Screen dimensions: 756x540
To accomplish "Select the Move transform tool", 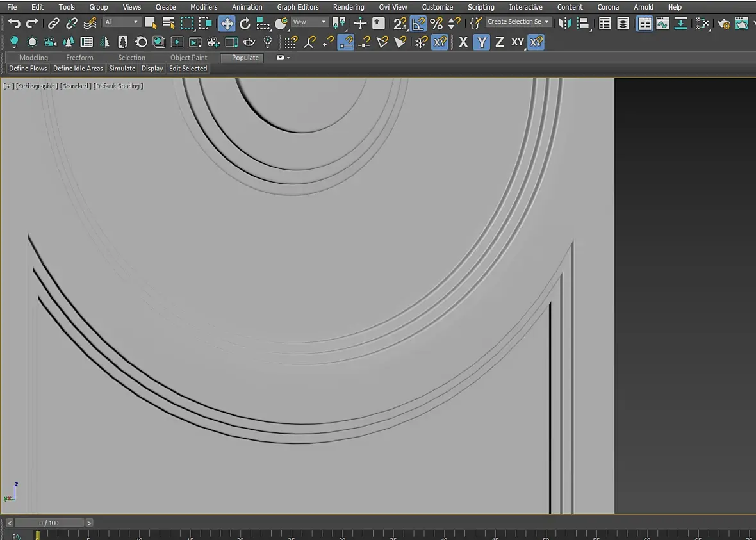I will click(x=227, y=24).
